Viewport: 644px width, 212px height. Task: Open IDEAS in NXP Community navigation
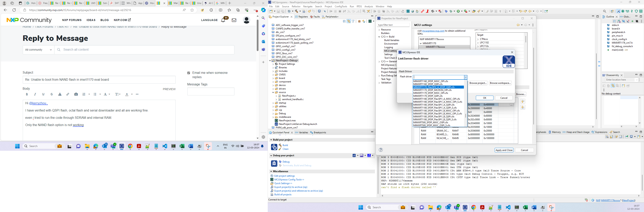pyautogui.click(x=91, y=20)
